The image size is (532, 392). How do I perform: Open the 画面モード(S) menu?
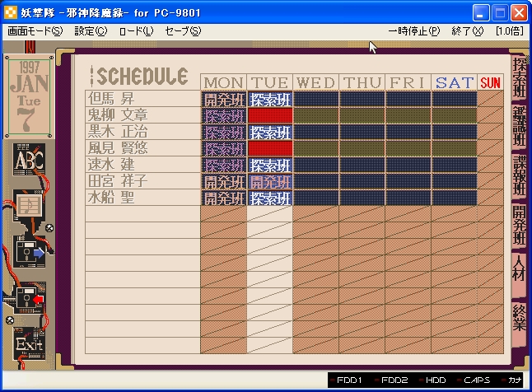(x=35, y=31)
